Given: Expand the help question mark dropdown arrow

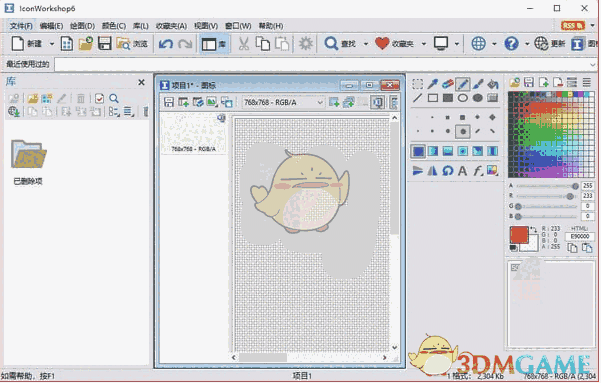Looking at the screenshot, I should 527,44.
